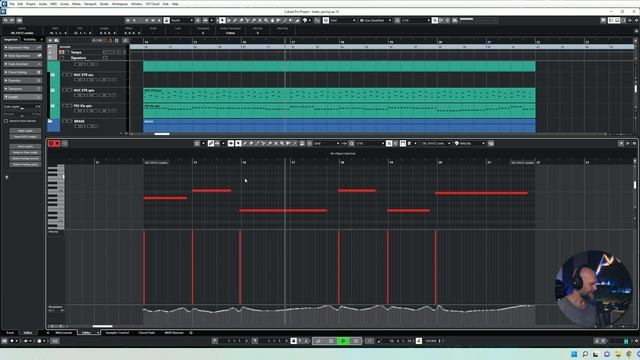Click the Line tool in Key Editor toolbar
The height and width of the screenshot is (360, 640).
pos(294,143)
